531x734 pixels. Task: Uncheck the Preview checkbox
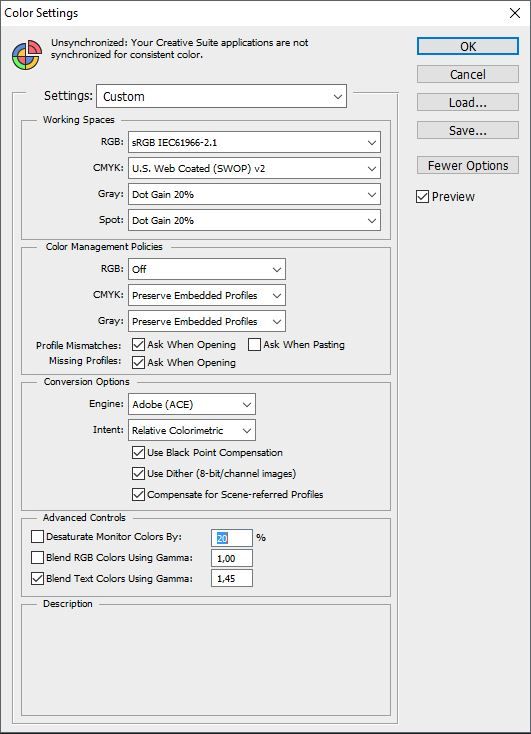tap(422, 197)
